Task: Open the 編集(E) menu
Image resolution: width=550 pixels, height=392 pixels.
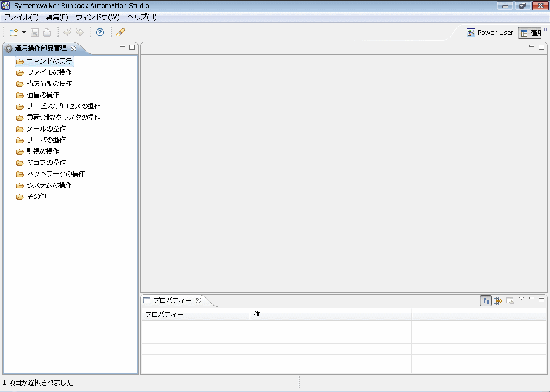Action: [x=57, y=17]
